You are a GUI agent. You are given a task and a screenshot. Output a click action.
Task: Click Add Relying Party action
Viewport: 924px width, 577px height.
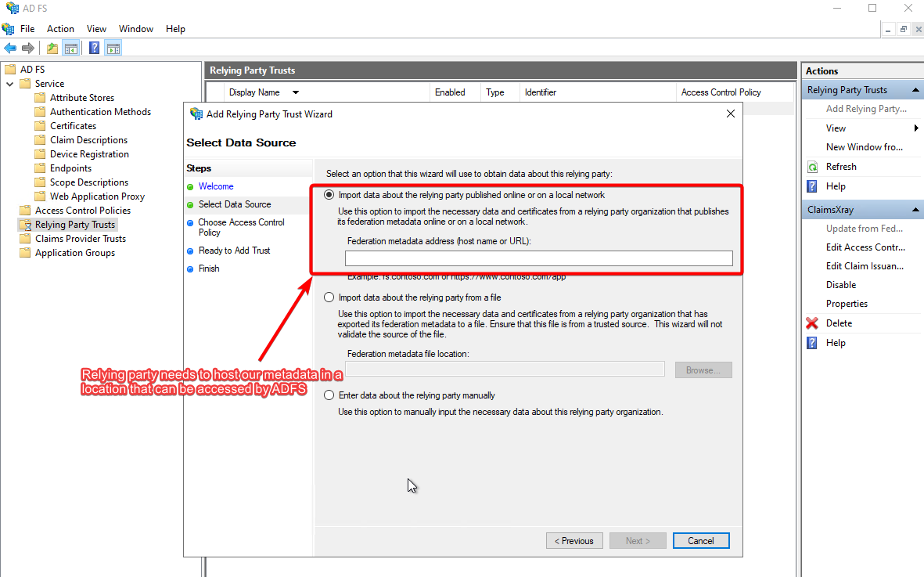tap(866, 109)
